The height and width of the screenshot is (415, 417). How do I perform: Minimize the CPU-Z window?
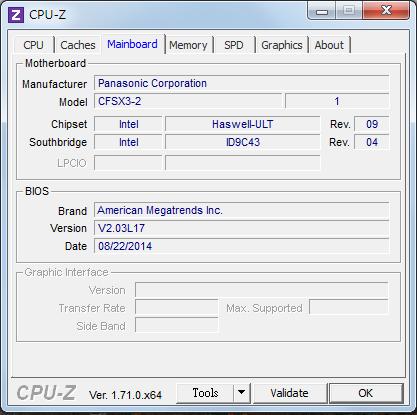point(322,11)
